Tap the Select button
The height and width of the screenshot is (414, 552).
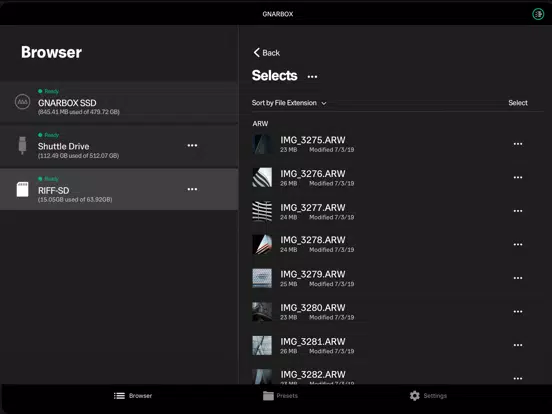click(x=518, y=103)
